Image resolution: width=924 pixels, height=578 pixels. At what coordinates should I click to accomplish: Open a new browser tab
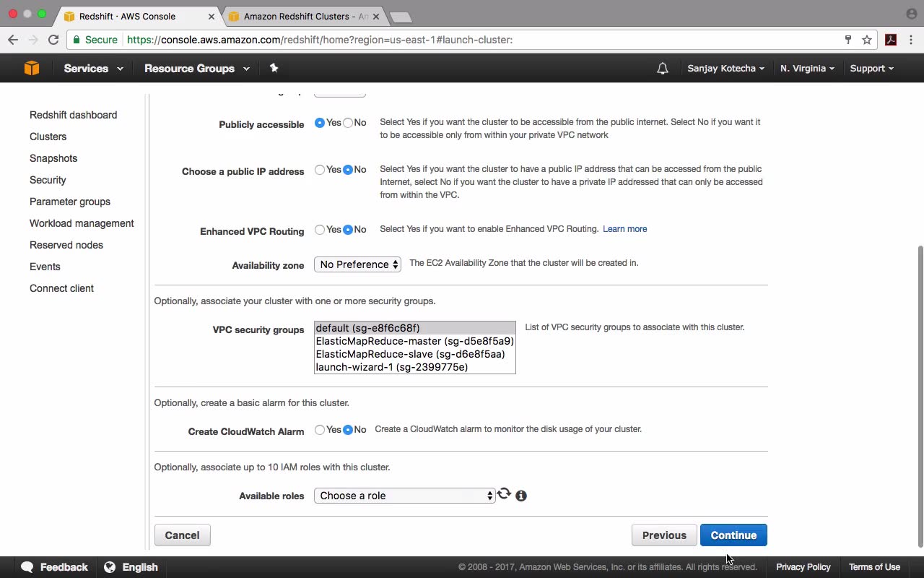point(400,17)
